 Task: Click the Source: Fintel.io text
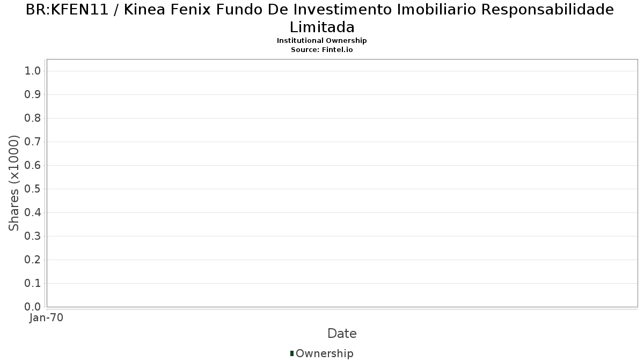322,49
